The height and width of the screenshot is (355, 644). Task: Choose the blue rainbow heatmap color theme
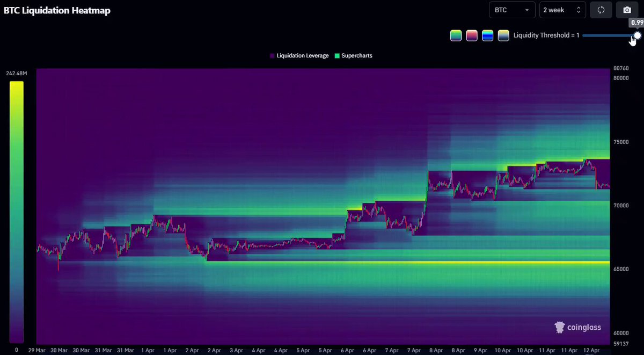[487, 36]
